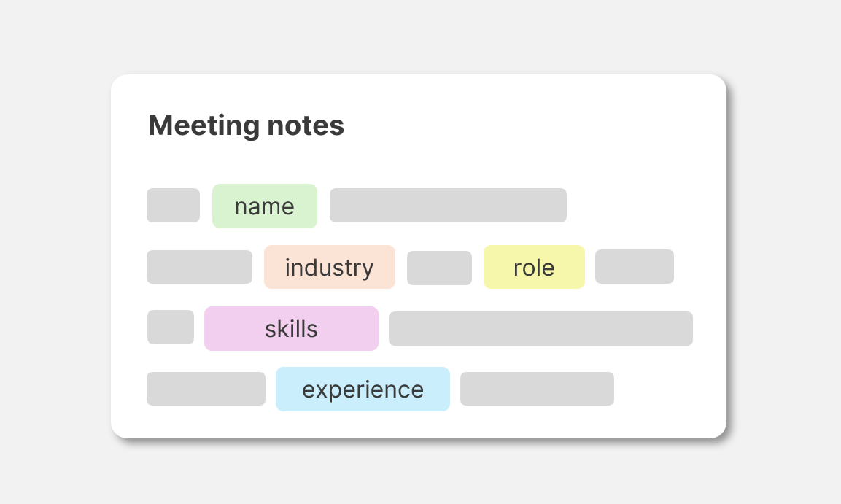Screen dimensions: 841x504
Task: Click the gray block between "industry" and "role"
Action: 439,268
